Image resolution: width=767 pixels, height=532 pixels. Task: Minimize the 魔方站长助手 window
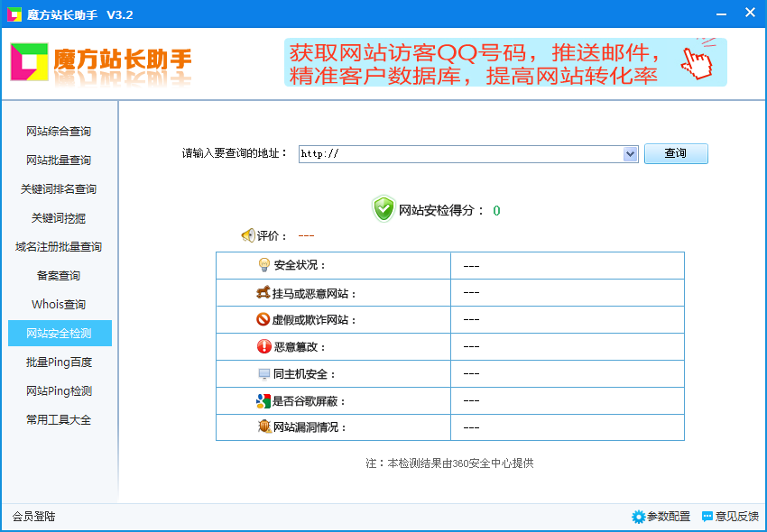tap(721, 14)
